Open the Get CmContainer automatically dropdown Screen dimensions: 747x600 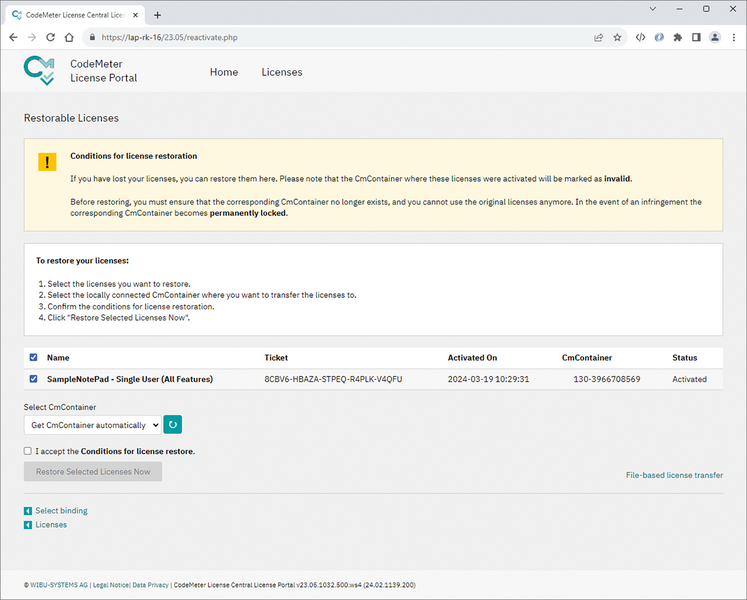[x=92, y=425]
